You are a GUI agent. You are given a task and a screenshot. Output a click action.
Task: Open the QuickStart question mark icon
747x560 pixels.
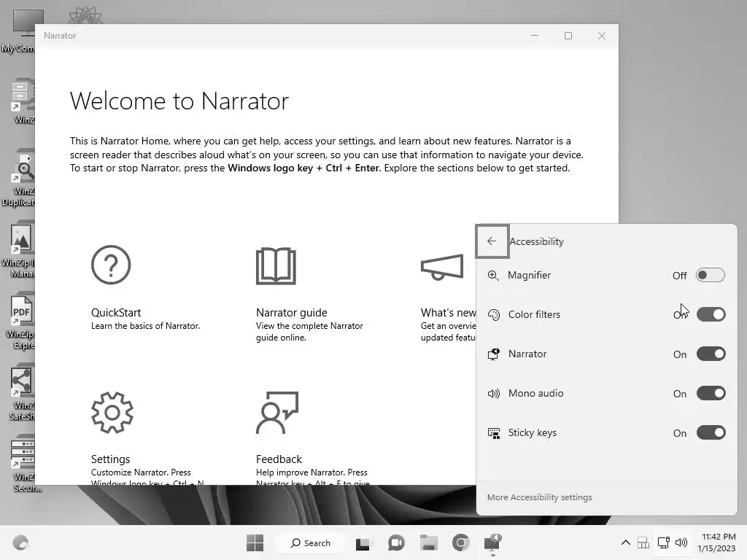pyautogui.click(x=111, y=265)
